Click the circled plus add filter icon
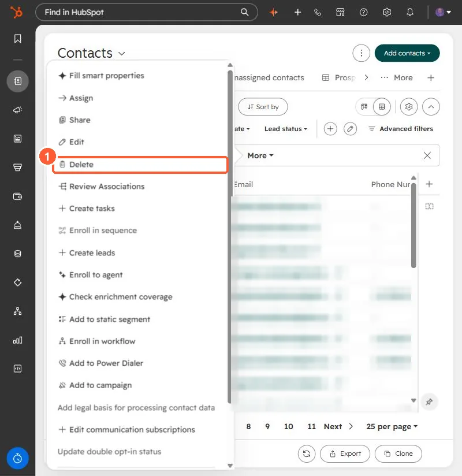462x476 pixels. 330,129
